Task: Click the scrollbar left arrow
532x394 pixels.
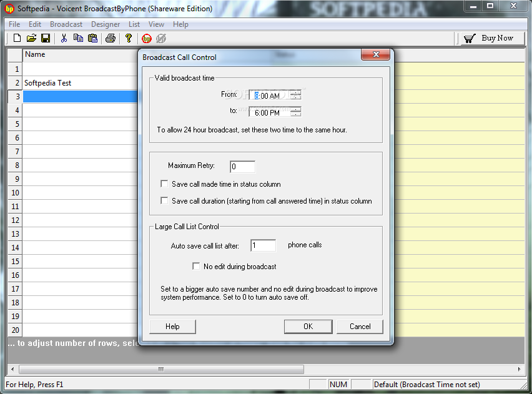Action: click(12, 369)
